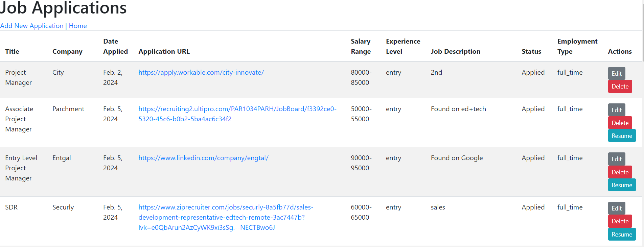Visit the LinkedIn engtal company link

click(203, 158)
